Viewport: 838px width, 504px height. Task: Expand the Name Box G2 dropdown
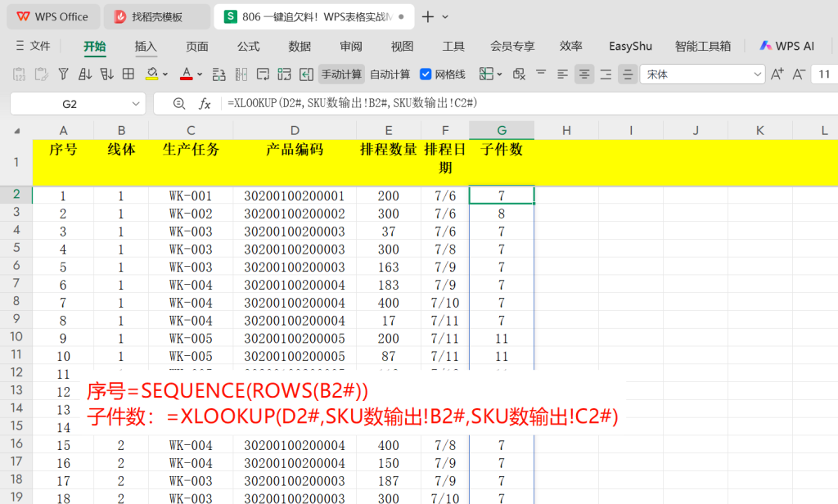click(136, 104)
